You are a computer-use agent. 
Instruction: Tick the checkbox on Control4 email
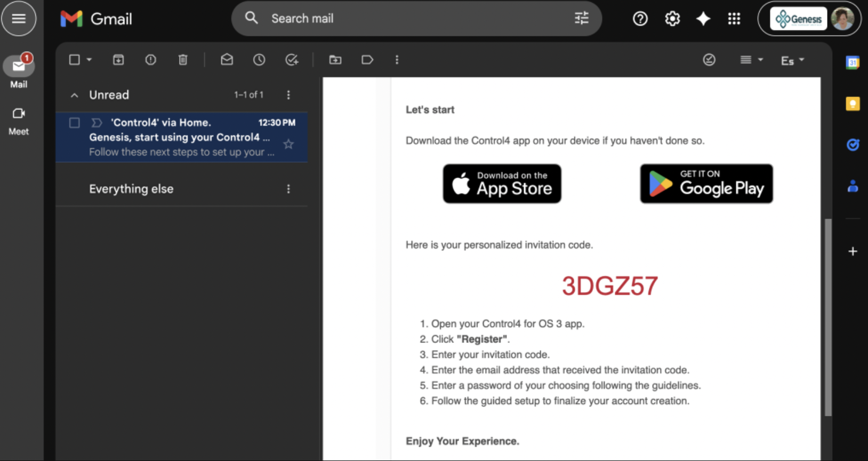click(x=75, y=123)
